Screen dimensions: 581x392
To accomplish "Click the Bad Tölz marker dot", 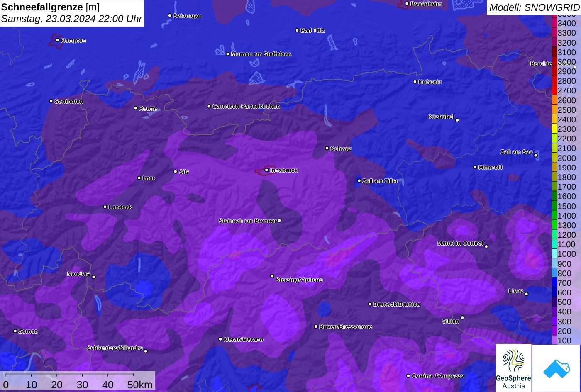I will pos(297,30).
